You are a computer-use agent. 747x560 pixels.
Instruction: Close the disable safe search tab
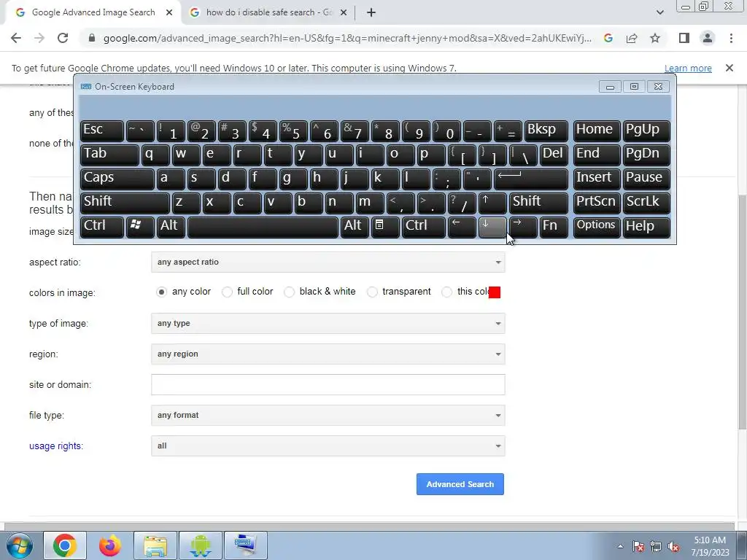(x=344, y=12)
